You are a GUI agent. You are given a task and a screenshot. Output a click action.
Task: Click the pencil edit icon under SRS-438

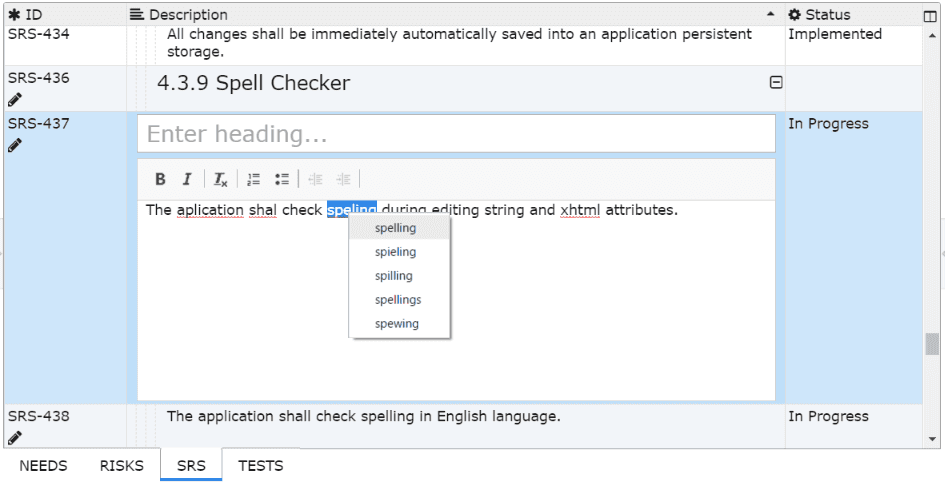[15, 437]
